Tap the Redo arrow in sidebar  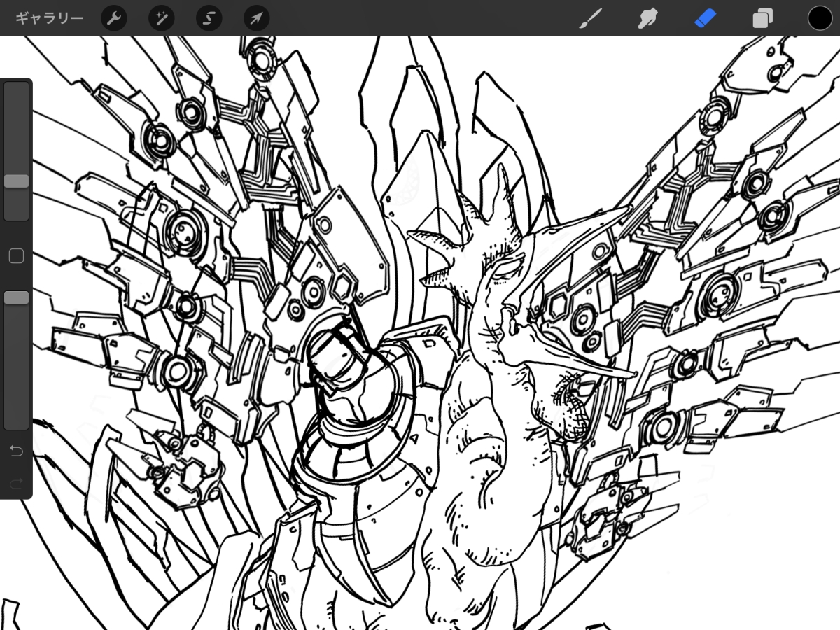point(16,482)
